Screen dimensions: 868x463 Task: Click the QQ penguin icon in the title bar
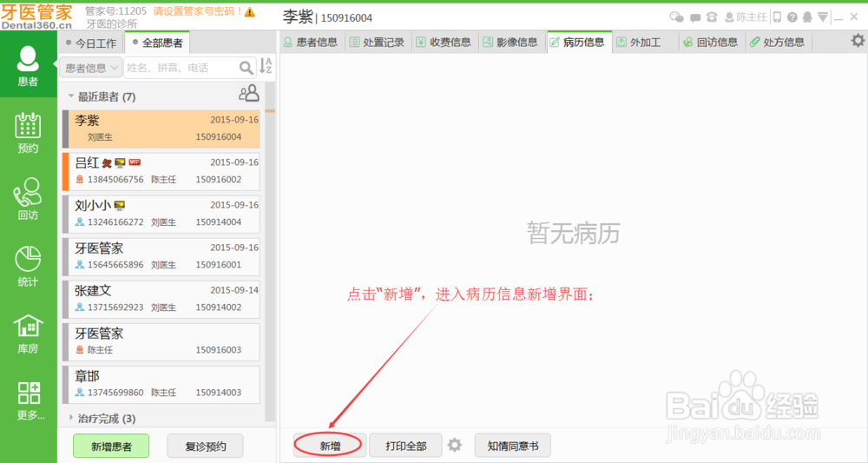pyautogui.click(x=807, y=17)
